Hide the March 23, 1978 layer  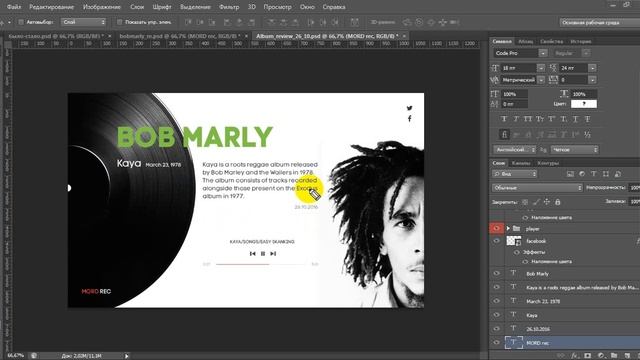click(x=496, y=301)
